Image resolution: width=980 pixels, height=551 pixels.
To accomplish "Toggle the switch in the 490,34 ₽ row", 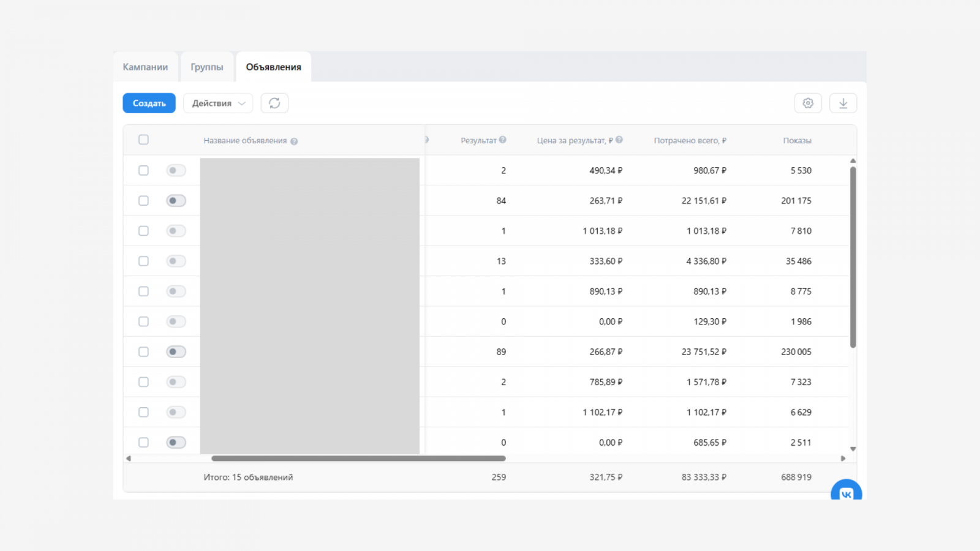I will 176,171.
